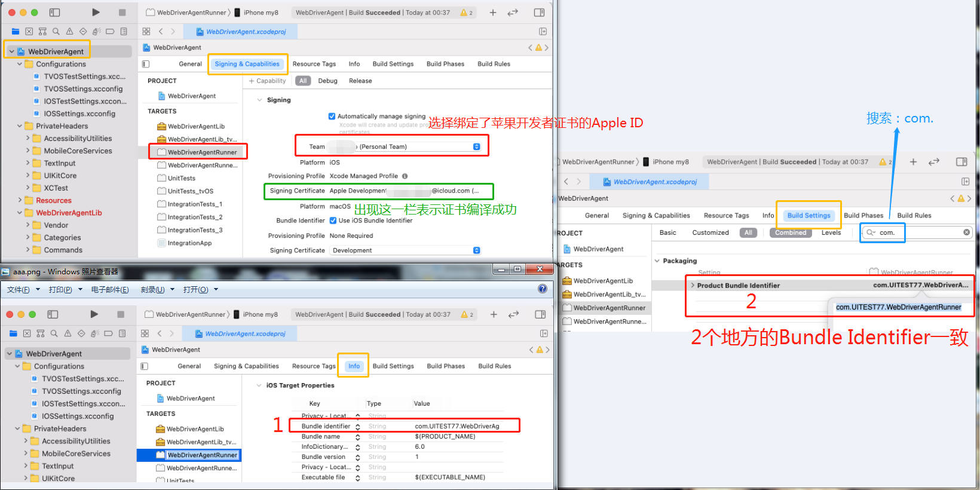Click + Capability button
Image resolution: width=980 pixels, height=490 pixels.
click(x=267, y=81)
